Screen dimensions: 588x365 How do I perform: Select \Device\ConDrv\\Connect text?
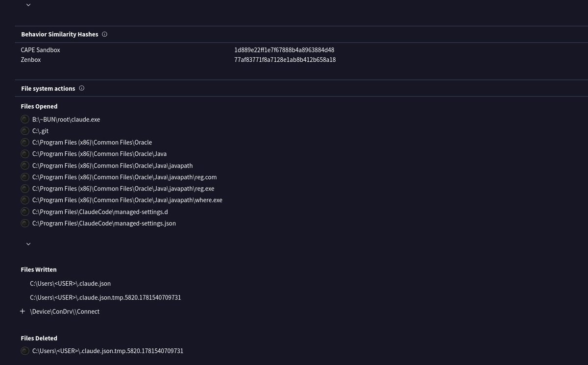click(x=65, y=312)
